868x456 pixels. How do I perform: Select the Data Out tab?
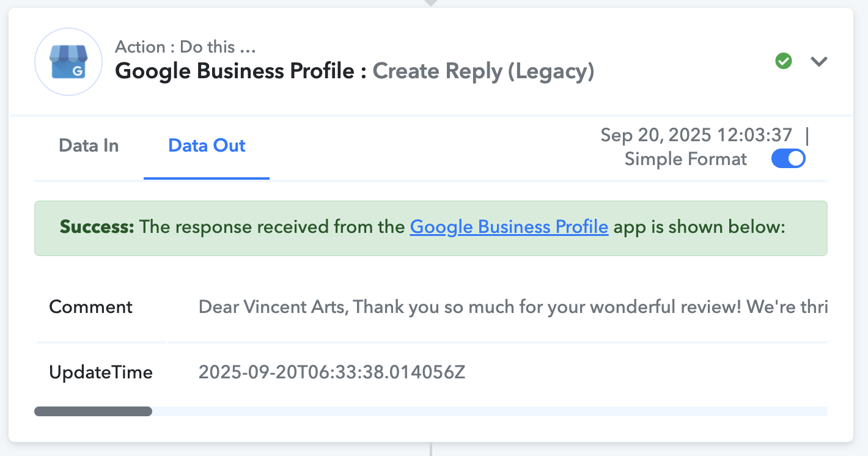click(207, 145)
